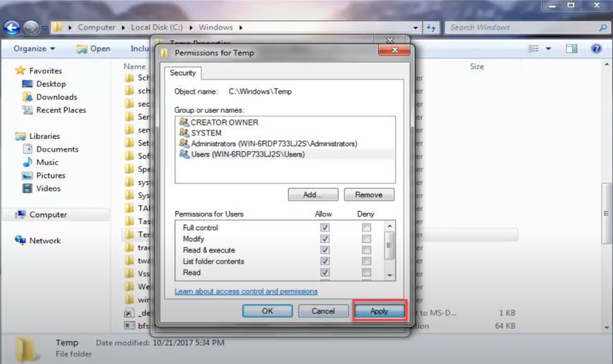Click the permissions list scrollbar thumb
The image size is (613, 364).
tap(389, 245)
